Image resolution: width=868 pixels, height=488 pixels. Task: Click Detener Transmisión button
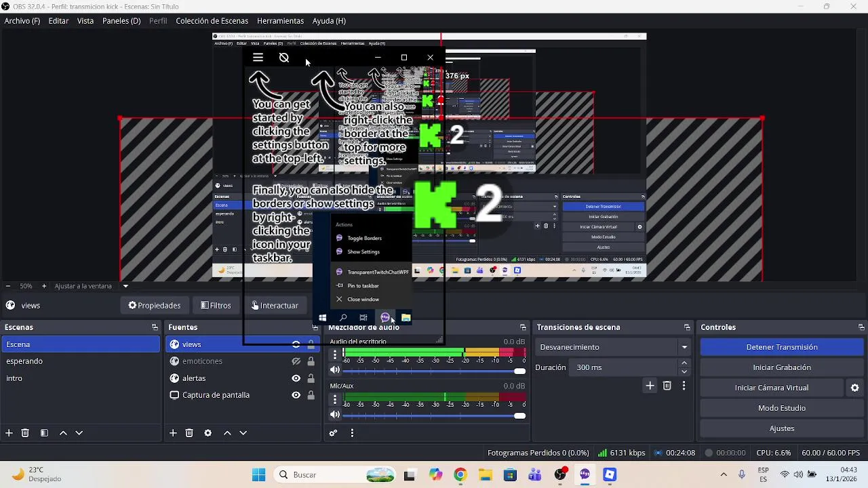coord(782,347)
